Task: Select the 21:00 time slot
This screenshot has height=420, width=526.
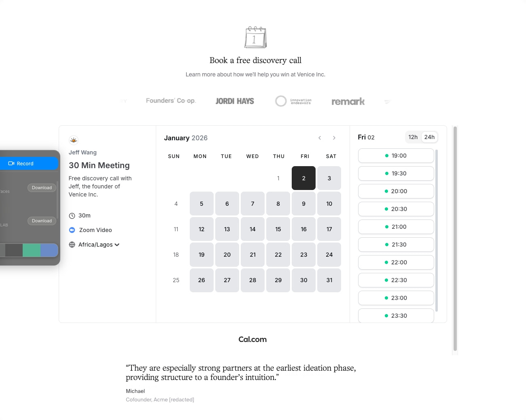Action: coord(396,227)
